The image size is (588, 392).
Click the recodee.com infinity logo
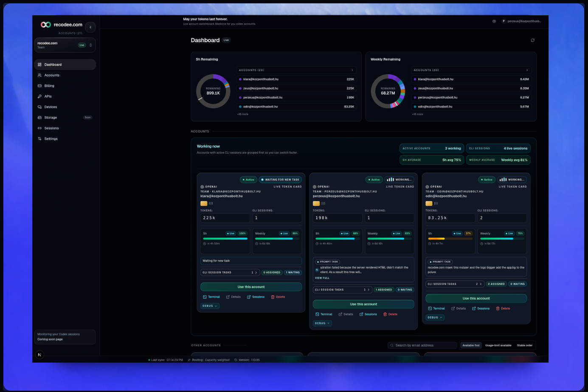tap(45, 25)
